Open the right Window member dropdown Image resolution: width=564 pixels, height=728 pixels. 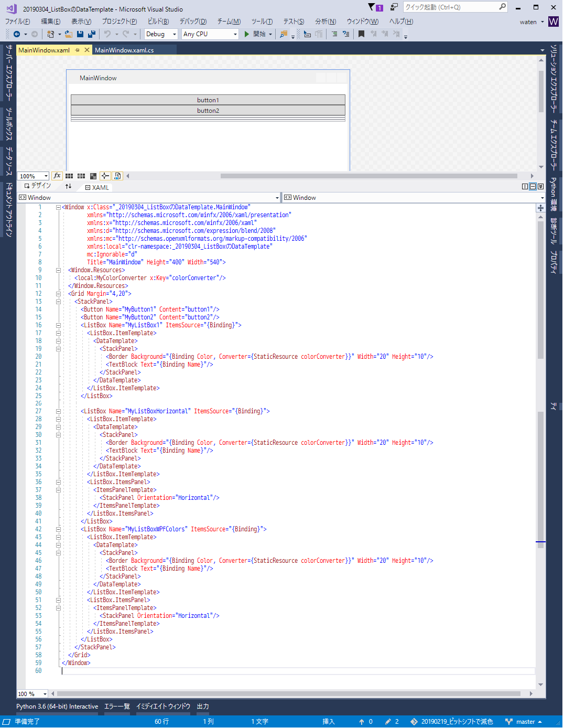[414, 198]
